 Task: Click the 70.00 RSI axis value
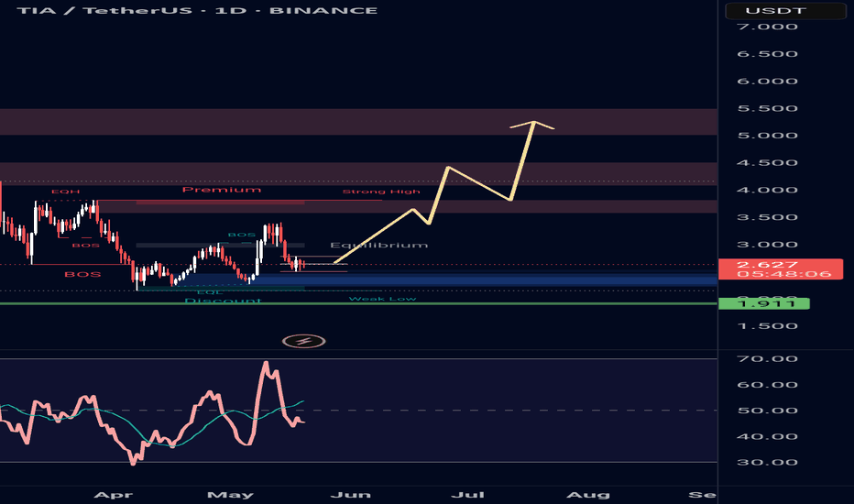pyautogui.click(x=767, y=359)
